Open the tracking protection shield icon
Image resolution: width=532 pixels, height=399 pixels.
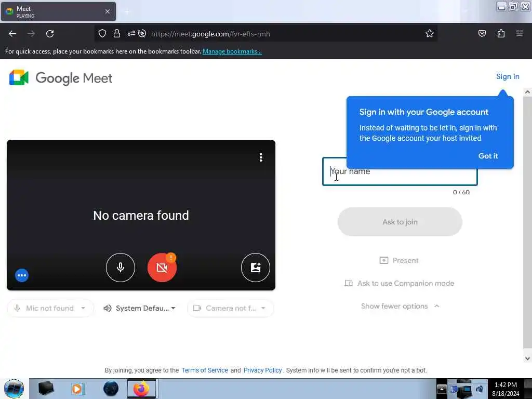point(102,33)
